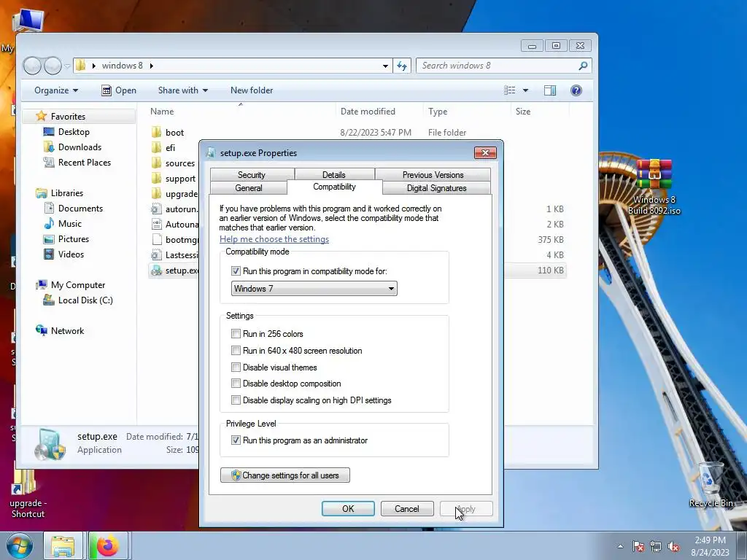
Task: Open Windows Explorer from the taskbar
Action: (x=63, y=545)
